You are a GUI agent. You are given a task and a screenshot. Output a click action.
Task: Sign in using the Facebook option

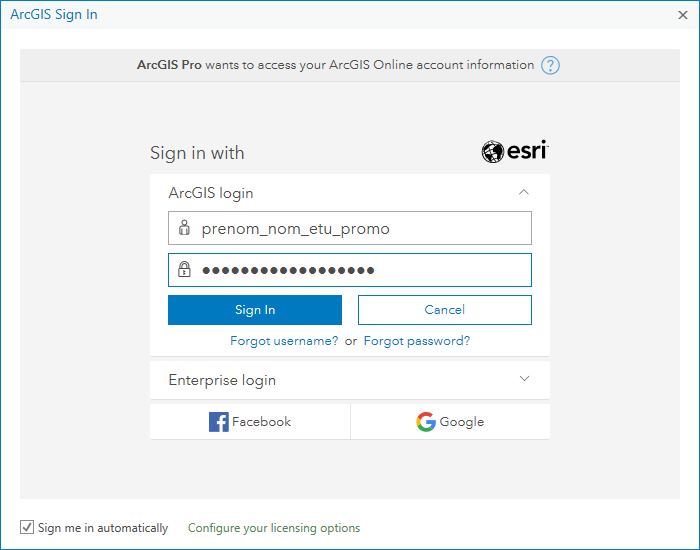pos(250,422)
